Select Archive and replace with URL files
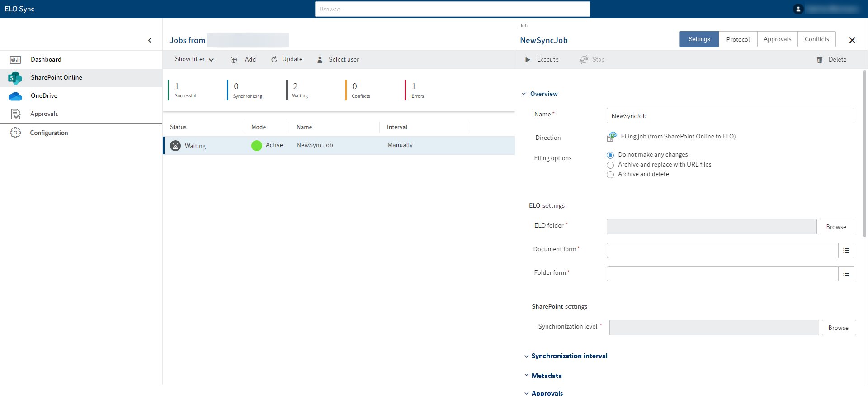The width and height of the screenshot is (868, 396). click(x=610, y=165)
